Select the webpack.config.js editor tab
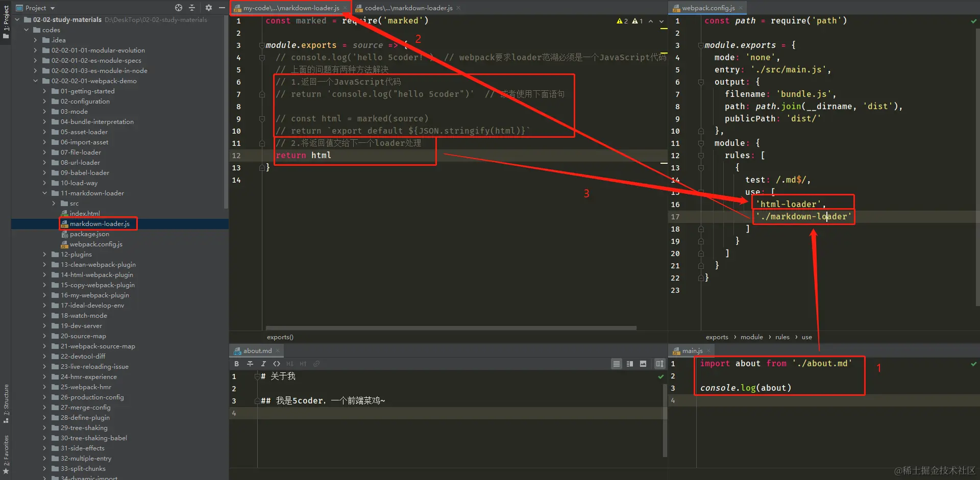Screen dimensions: 980x480 pyautogui.click(x=708, y=8)
